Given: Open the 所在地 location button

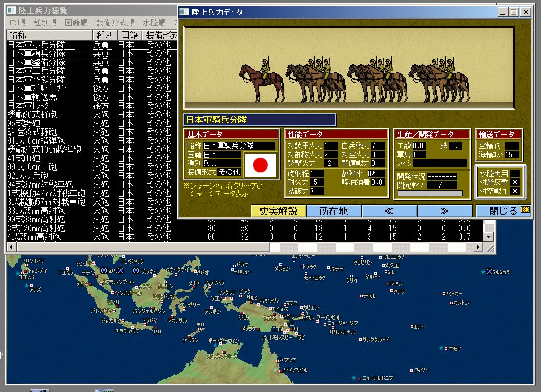Looking at the screenshot, I should [x=333, y=211].
